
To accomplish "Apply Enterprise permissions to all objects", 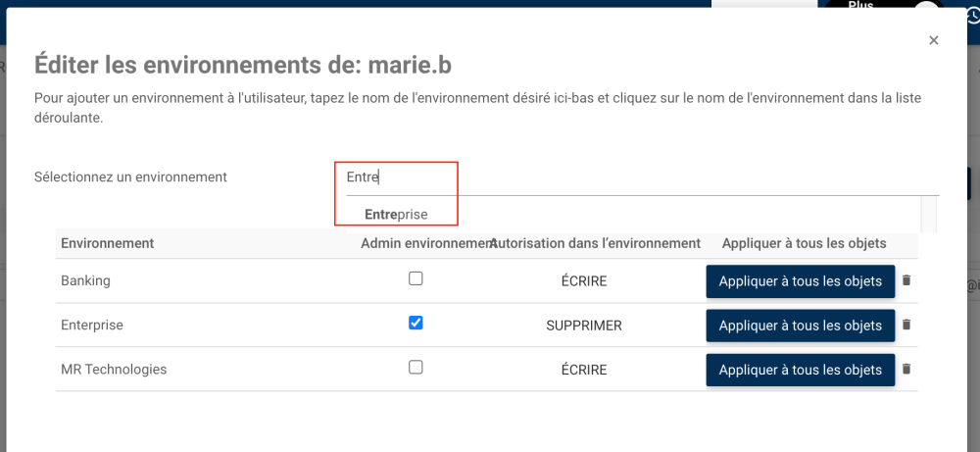I will tap(801, 326).
